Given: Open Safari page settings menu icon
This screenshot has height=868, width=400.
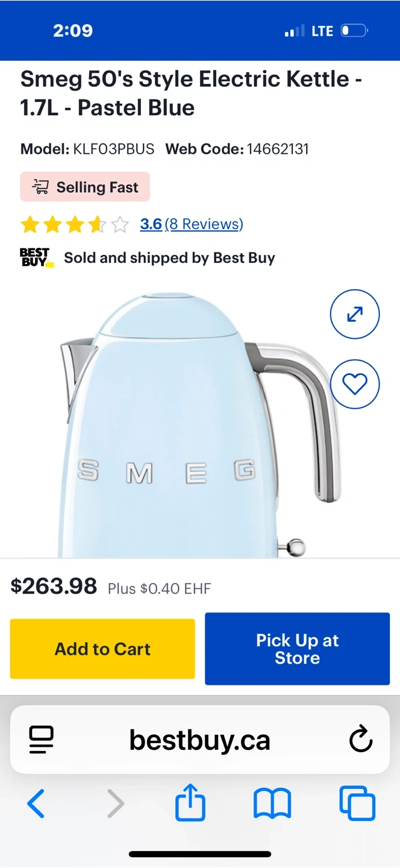Looking at the screenshot, I should coord(42,740).
